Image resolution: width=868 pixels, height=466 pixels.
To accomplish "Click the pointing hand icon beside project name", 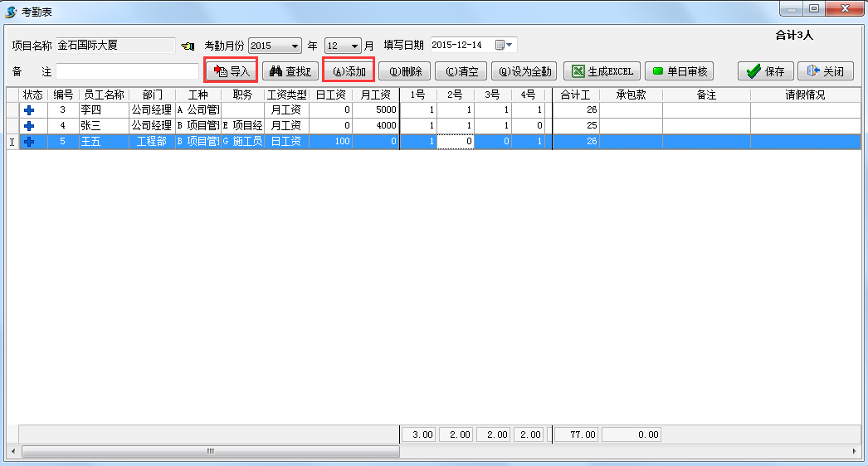I will coord(188,46).
